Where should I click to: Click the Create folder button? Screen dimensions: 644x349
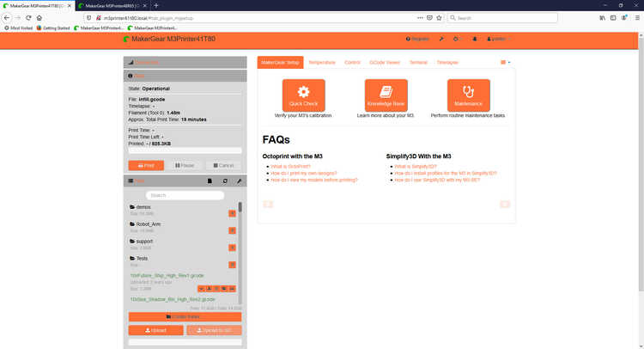pos(185,317)
